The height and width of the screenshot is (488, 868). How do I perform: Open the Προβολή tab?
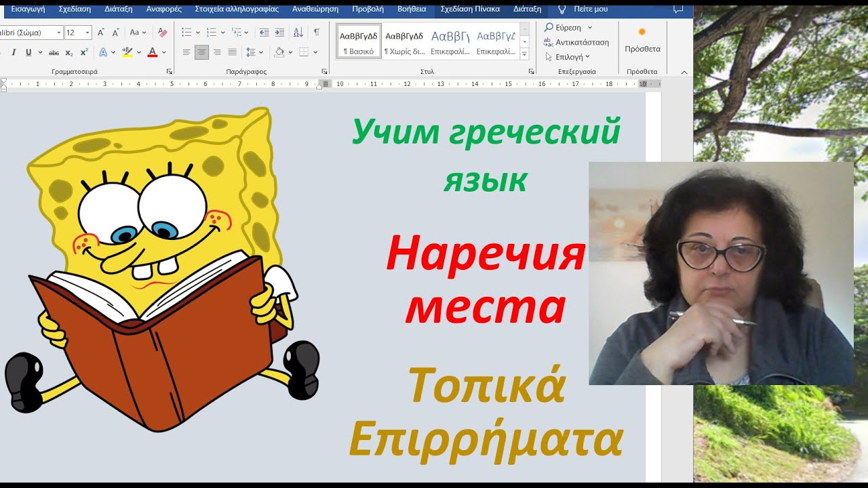[x=368, y=9]
